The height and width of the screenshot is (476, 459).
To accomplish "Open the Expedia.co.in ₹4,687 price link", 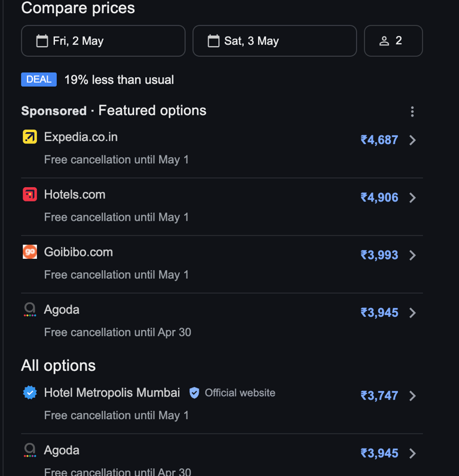I will click(379, 140).
